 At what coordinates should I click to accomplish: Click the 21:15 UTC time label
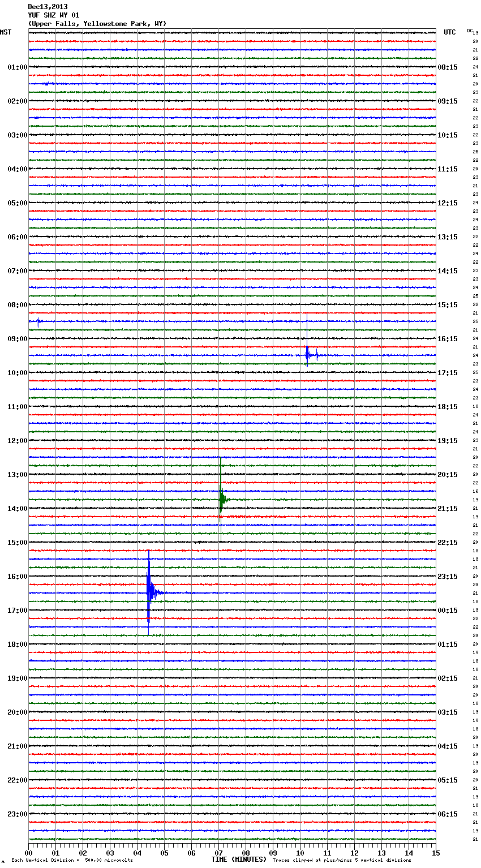coord(448,509)
